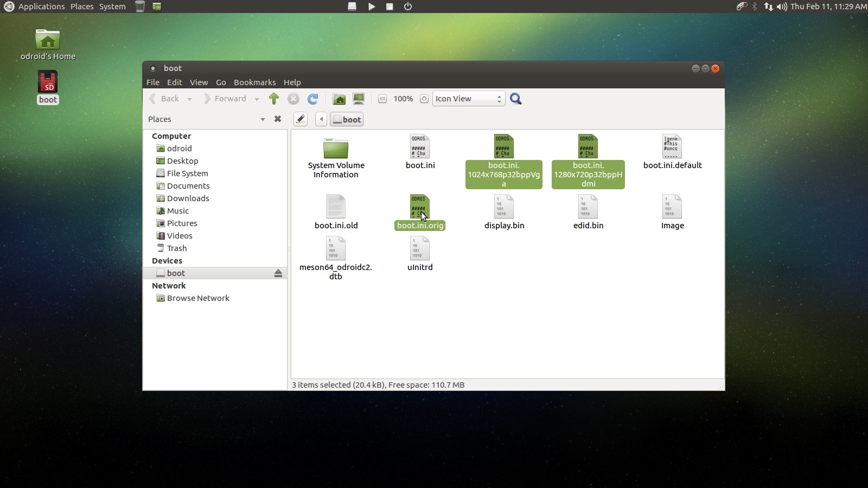Click the boot path button in the location bar
868x488 pixels.
point(347,119)
